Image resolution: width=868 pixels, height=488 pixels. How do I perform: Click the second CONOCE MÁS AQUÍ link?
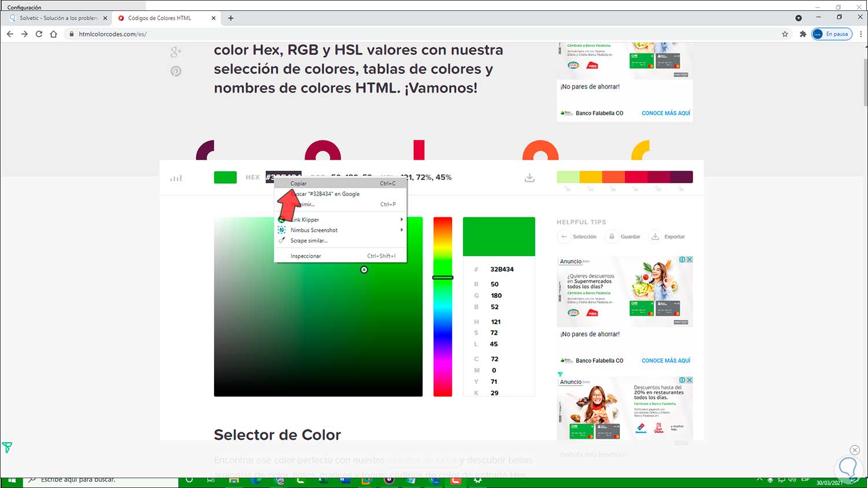[x=666, y=361]
